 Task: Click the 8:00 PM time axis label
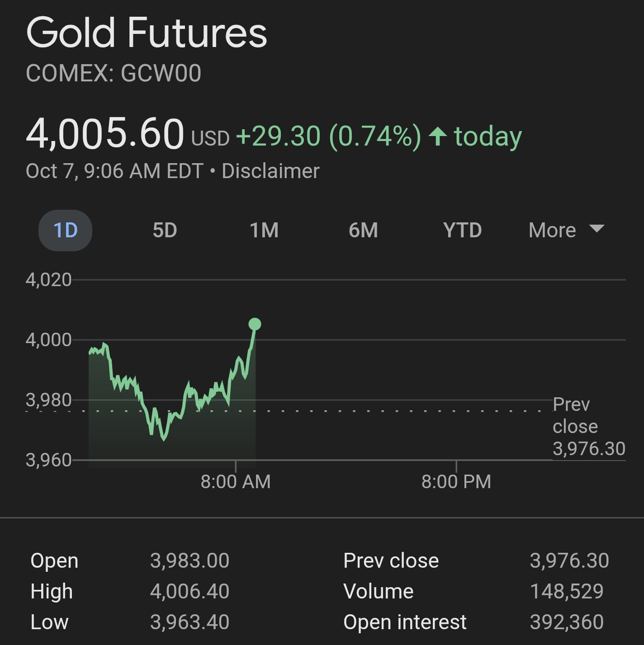[456, 482]
